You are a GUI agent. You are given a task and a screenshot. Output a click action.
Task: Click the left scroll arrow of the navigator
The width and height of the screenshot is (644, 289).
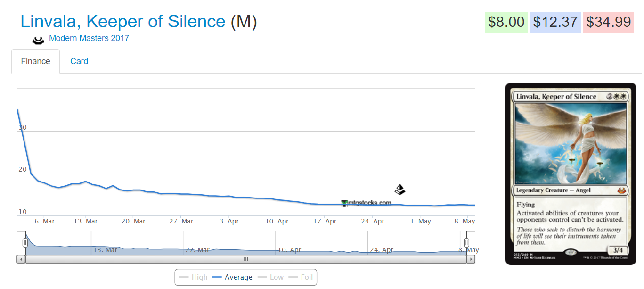[x=21, y=259]
